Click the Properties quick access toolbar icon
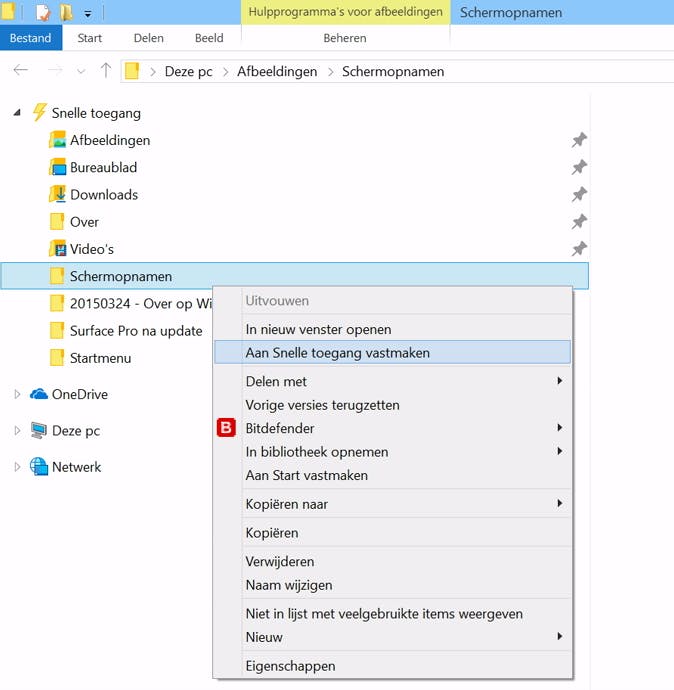Image resolution: width=674 pixels, height=690 pixels. coord(43,12)
